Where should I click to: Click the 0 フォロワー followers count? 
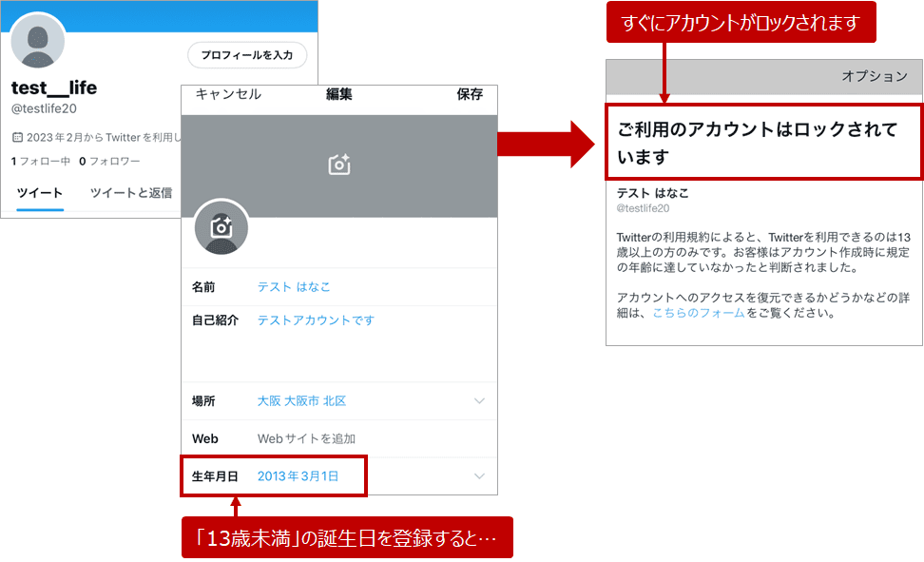point(109,162)
